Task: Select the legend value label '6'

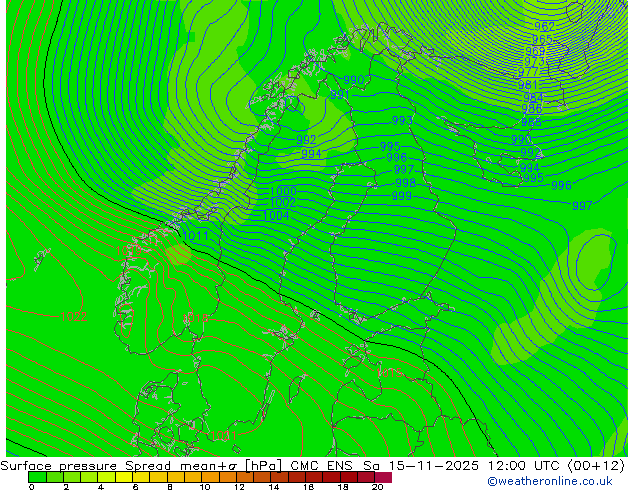Action: [x=135, y=487]
